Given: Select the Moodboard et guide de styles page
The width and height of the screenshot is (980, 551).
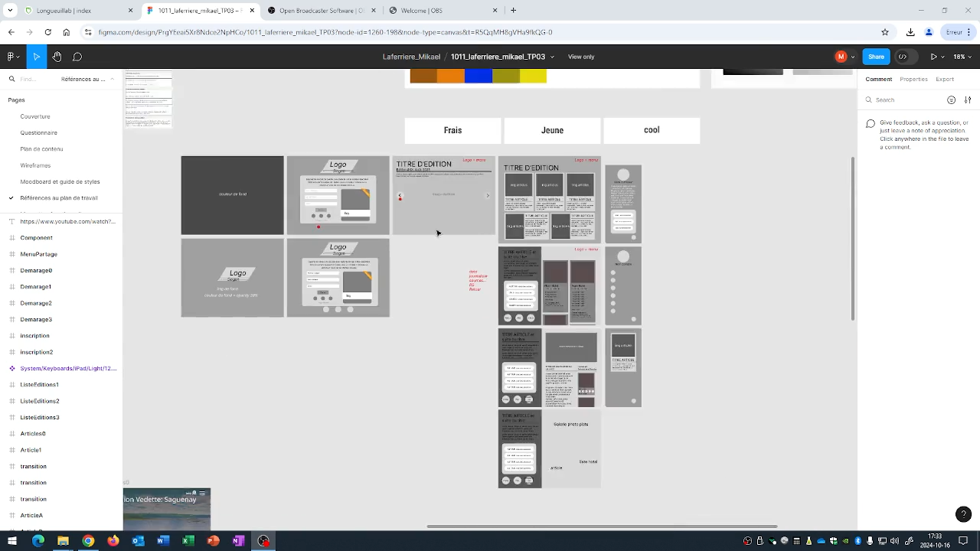Looking at the screenshot, I should coord(60,182).
